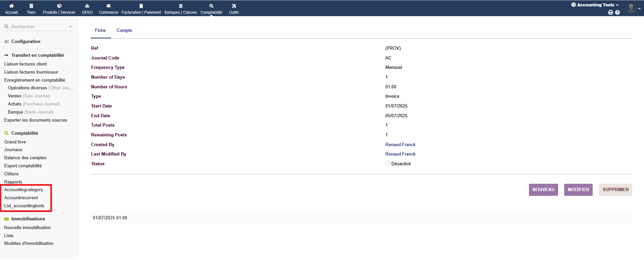The width and height of the screenshot is (644, 260).
Task: Open the Accounting Tools entity dropdown
Action: 595,5
